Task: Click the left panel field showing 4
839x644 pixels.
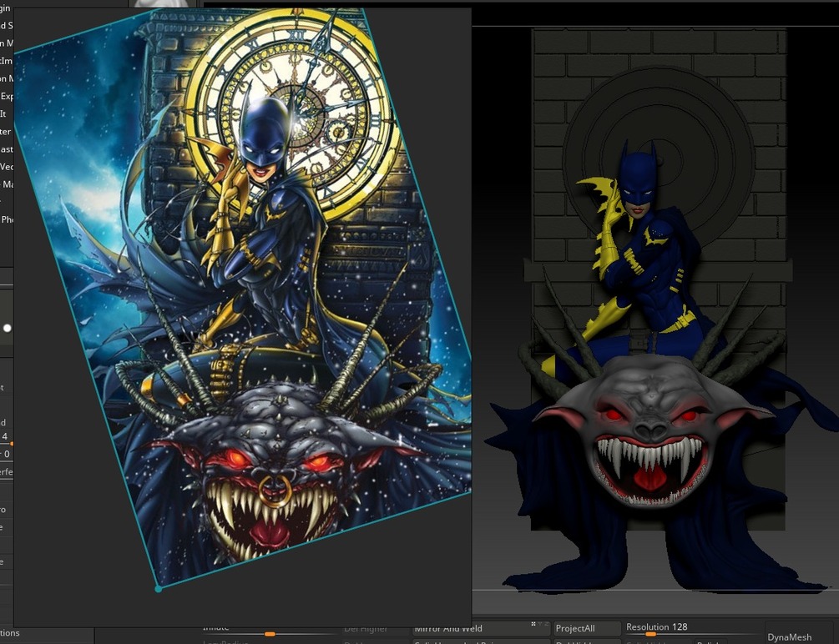Action: [5, 436]
